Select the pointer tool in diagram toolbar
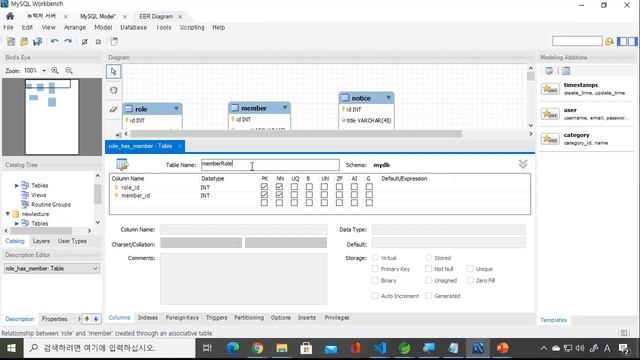640x360 pixels. coord(113,71)
